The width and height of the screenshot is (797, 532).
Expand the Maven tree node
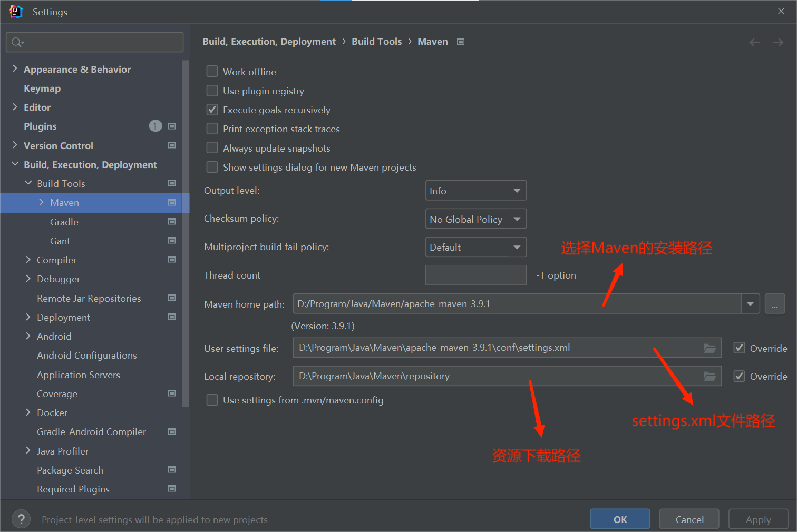[41, 202]
